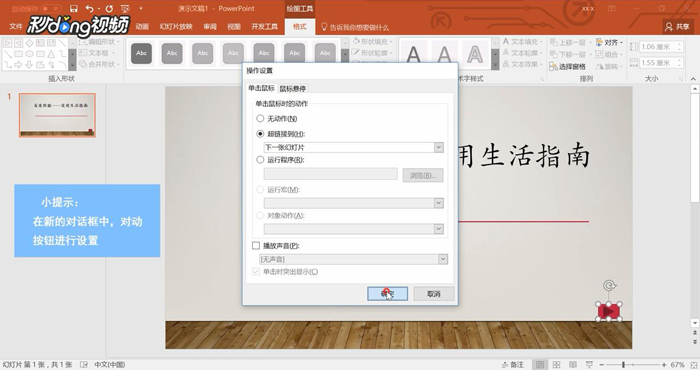Click the 告诉我你想要做什么 search box
This screenshot has width=700, height=370.
[x=355, y=27]
